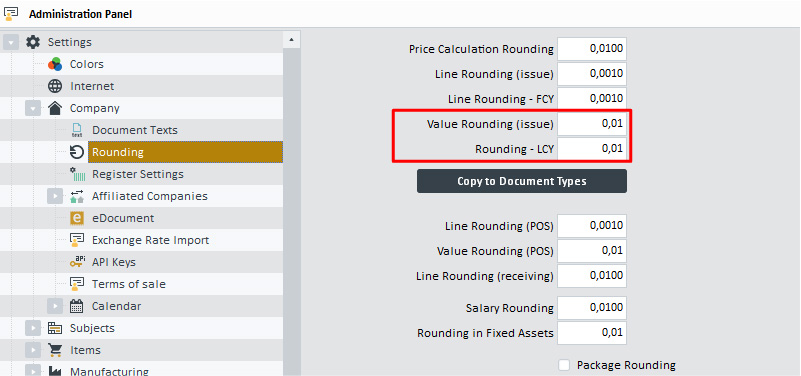The width and height of the screenshot is (801, 376).
Task: Click the Settings gear icon
Action: click(x=33, y=42)
